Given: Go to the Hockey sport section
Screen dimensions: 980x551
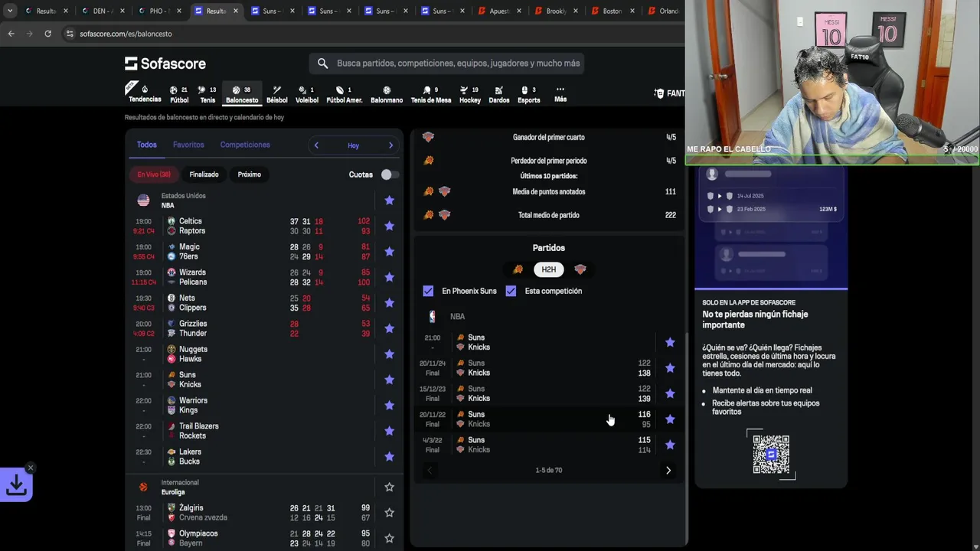Looking at the screenshot, I should [x=470, y=94].
